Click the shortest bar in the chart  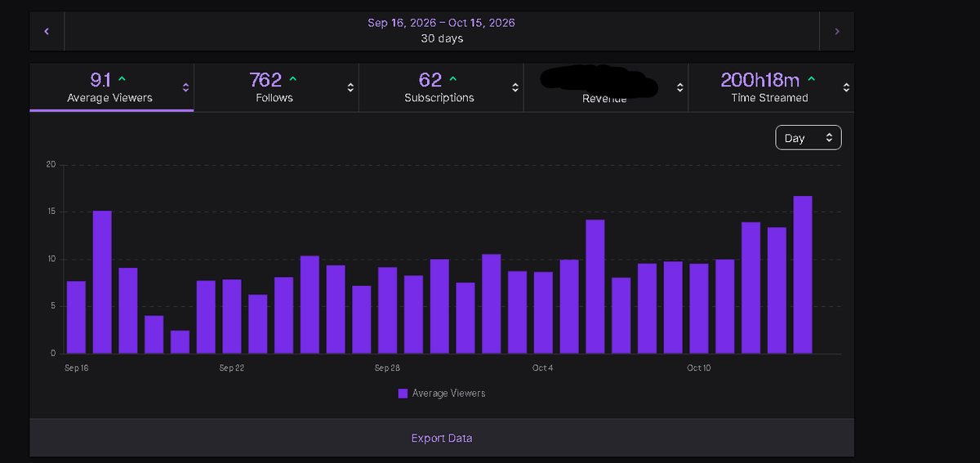(180, 342)
